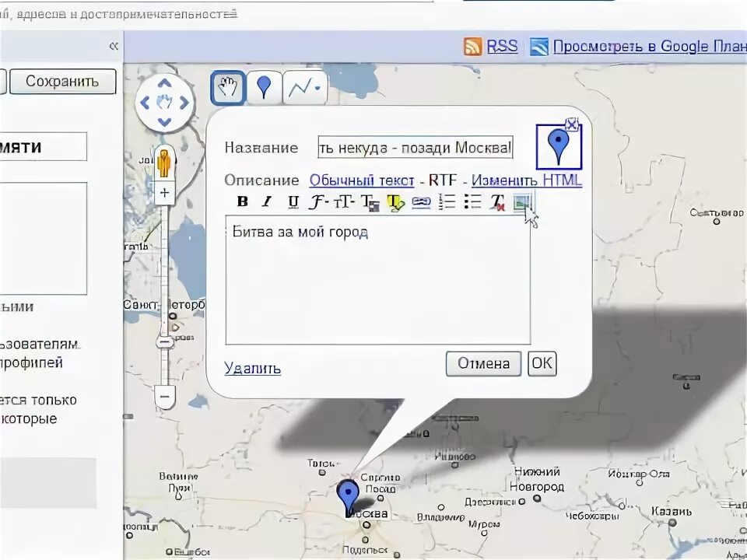Click inside the description text area
Image resolution: width=747 pixels, height=560 pixels.
click(x=378, y=280)
